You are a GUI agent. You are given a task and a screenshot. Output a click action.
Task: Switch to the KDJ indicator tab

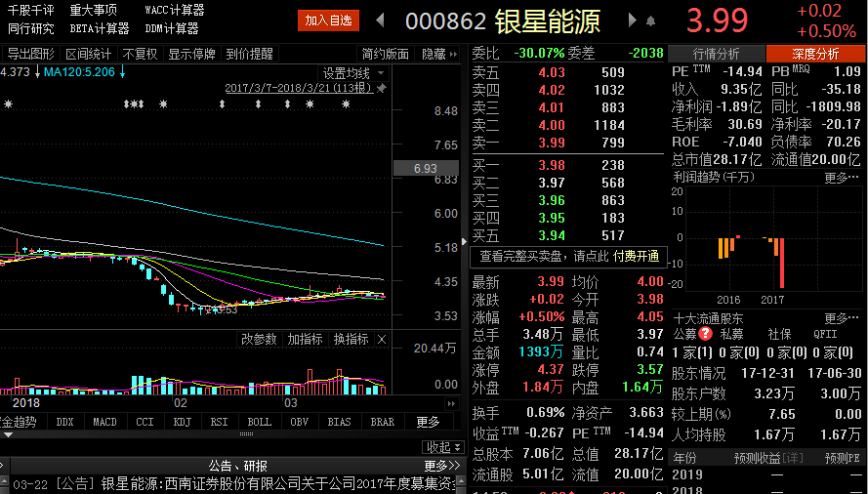tap(183, 422)
